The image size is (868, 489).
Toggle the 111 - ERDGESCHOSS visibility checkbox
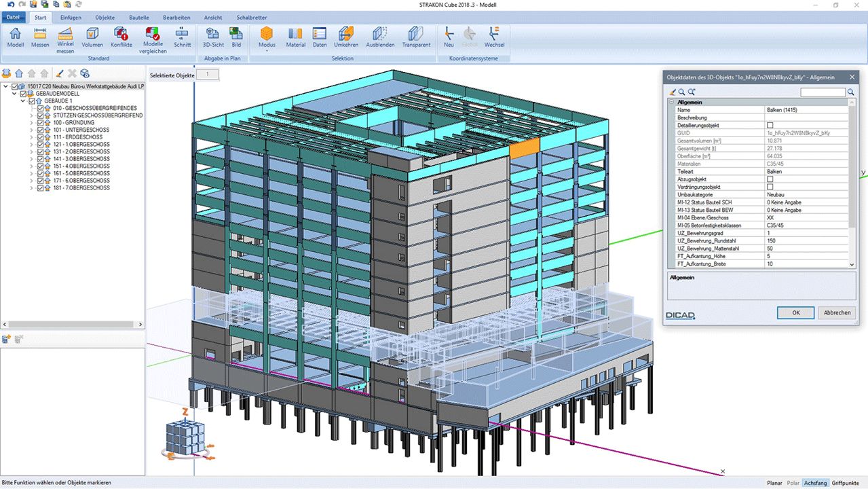point(40,137)
